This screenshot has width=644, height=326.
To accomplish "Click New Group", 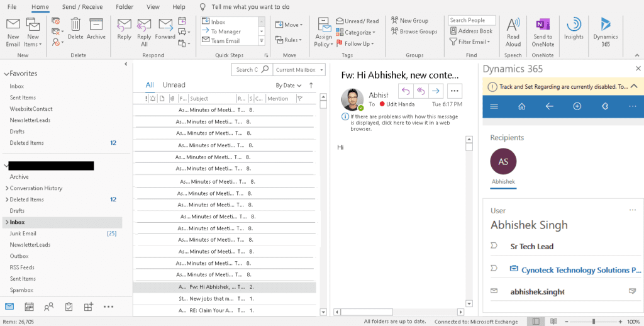I will pyautogui.click(x=409, y=21).
